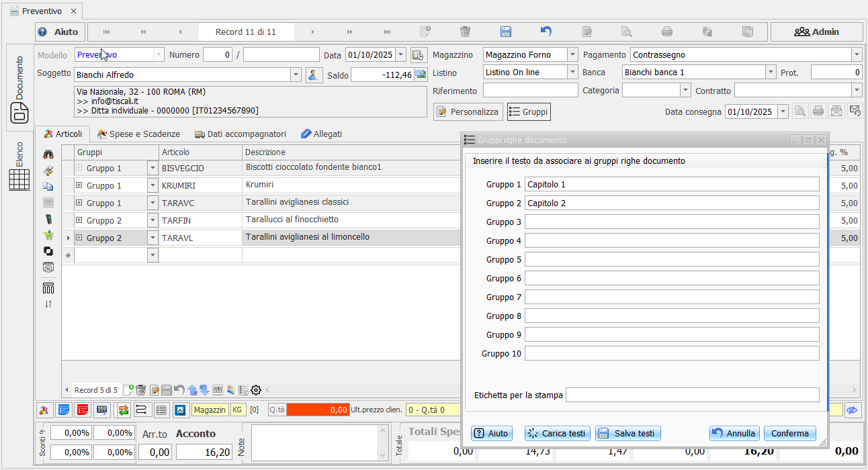868x470 pixels.
Task: Expand the TARFIN row plus box
Action: click(x=79, y=220)
